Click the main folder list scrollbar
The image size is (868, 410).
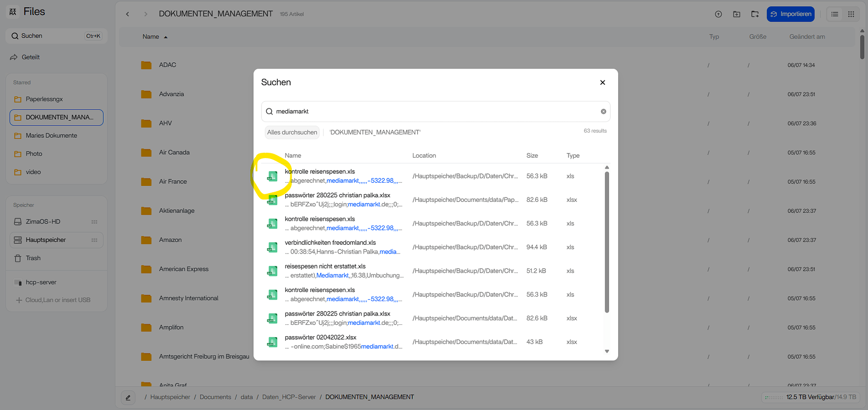(x=862, y=47)
